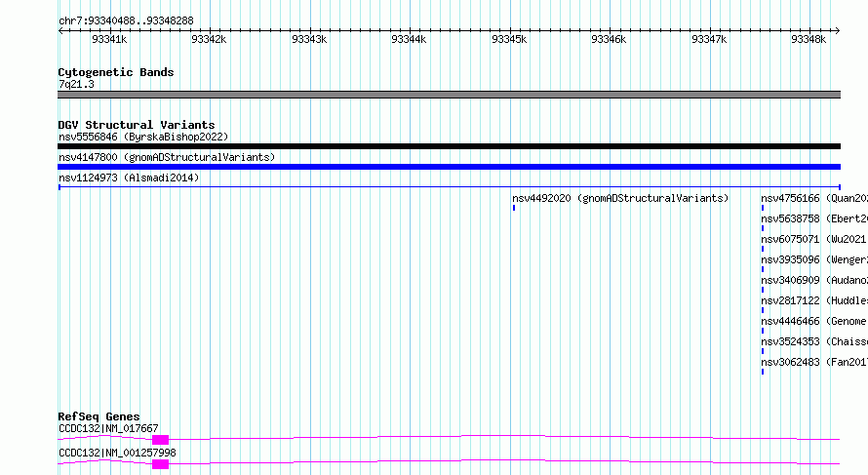Open variant nsv4492020 gnomAD label
The height and width of the screenshot is (475, 868).
coord(620,198)
